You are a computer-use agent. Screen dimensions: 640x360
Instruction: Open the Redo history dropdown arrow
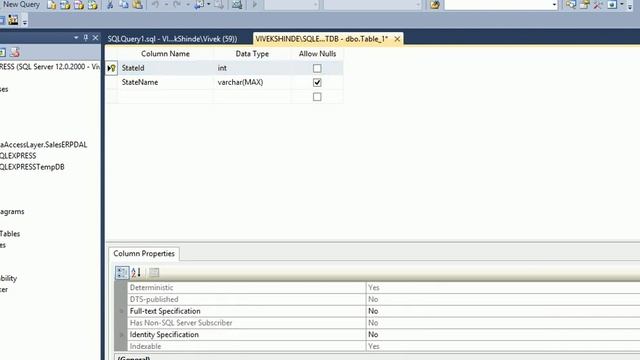(188, 4)
